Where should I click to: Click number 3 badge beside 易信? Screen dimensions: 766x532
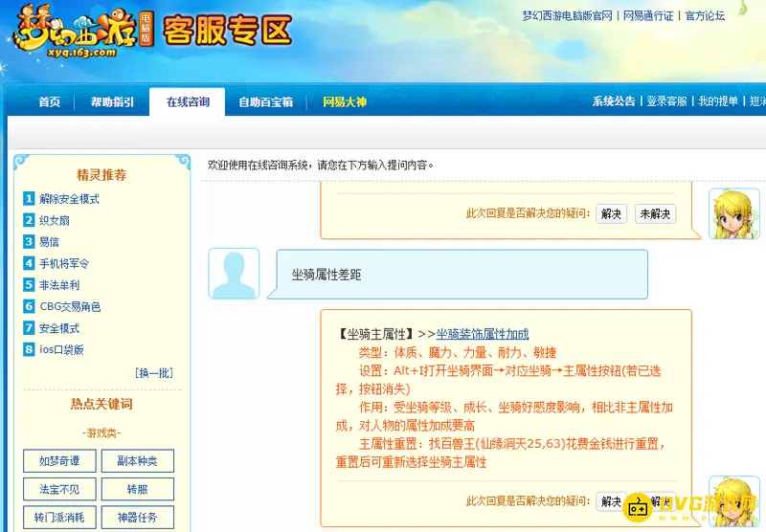(x=29, y=241)
